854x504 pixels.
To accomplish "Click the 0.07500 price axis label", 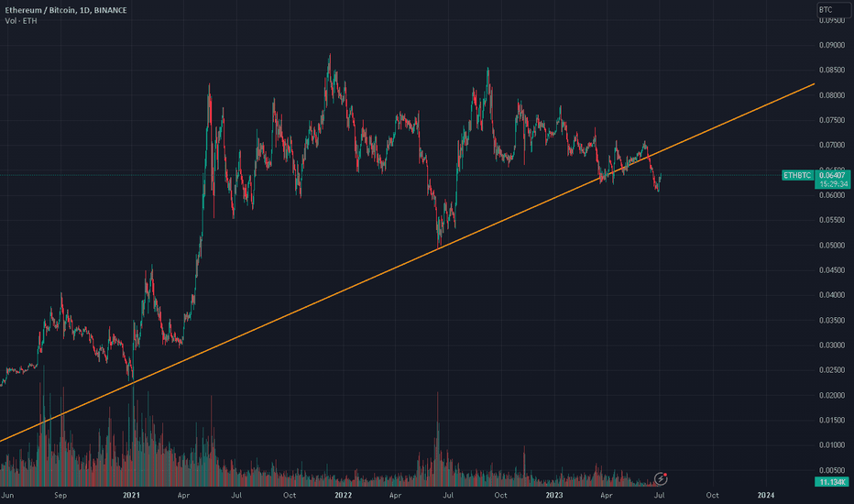I will click(x=832, y=120).
